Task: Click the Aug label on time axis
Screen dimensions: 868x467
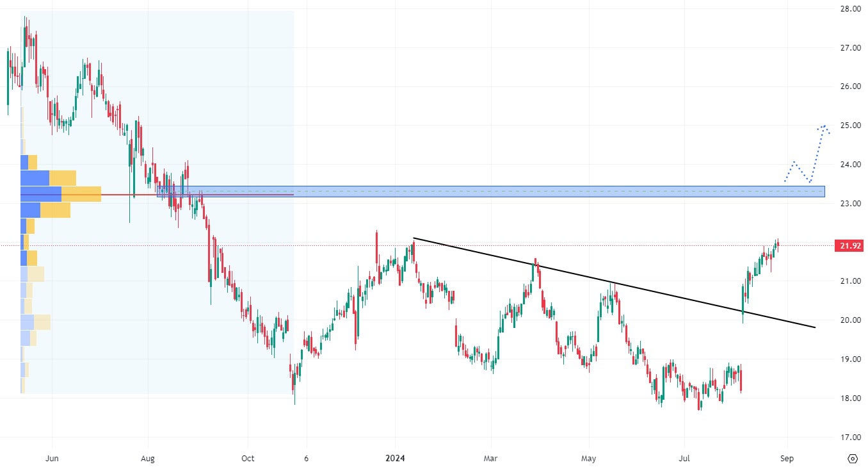Action: tap(148, 459)
